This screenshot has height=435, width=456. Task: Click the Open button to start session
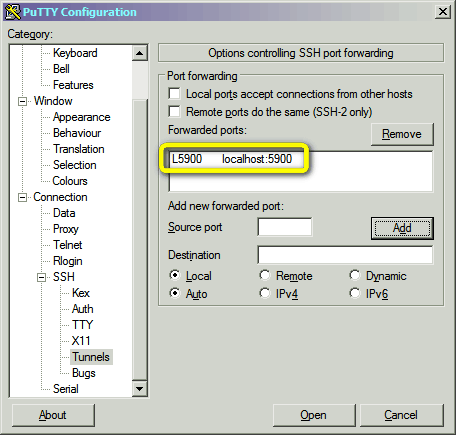(x=314, y=415)
